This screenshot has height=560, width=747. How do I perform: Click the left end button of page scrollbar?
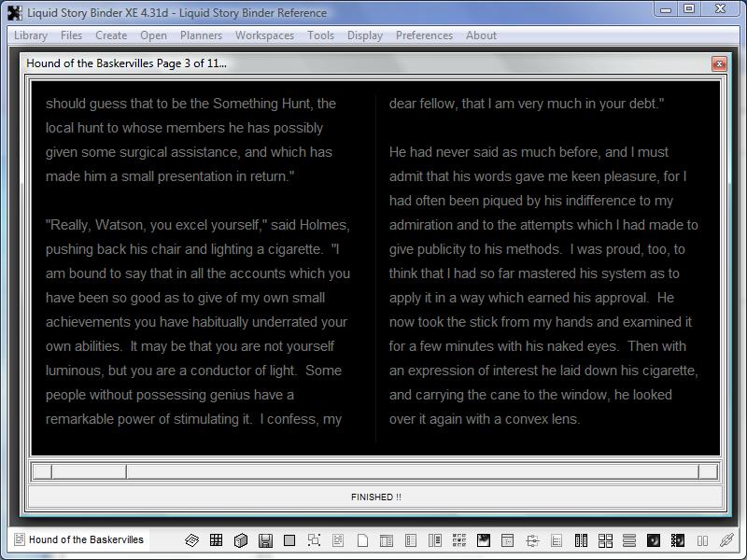41,471
